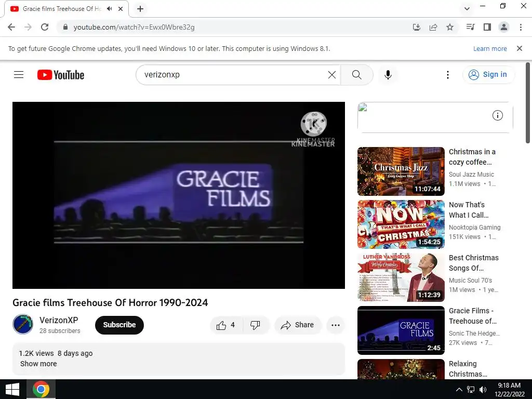Image resolution: width=532 pixels, height=399 pixels.
Task: Open YouTube settings three-dot menu
Action: [x=448, y=75]
